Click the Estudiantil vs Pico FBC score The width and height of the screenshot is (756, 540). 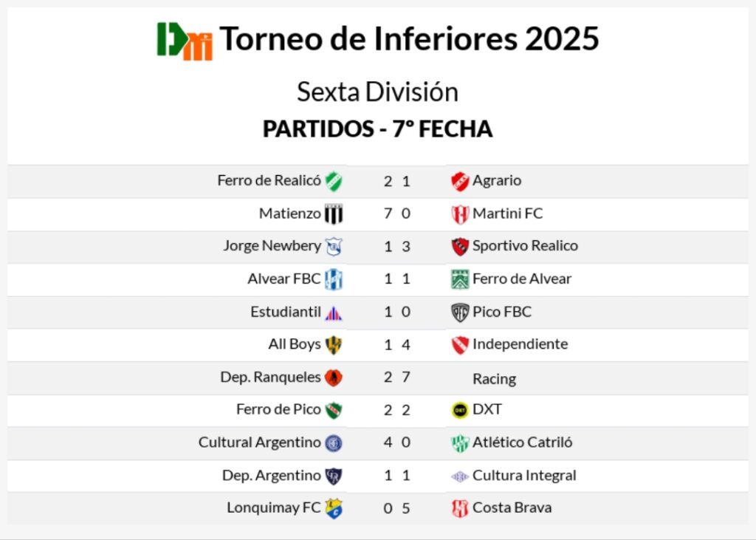coord(396,312)
